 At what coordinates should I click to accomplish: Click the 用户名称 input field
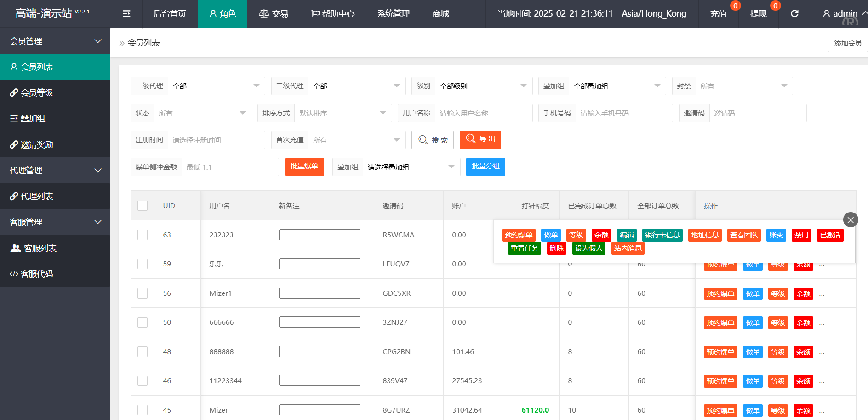[483, 113]
